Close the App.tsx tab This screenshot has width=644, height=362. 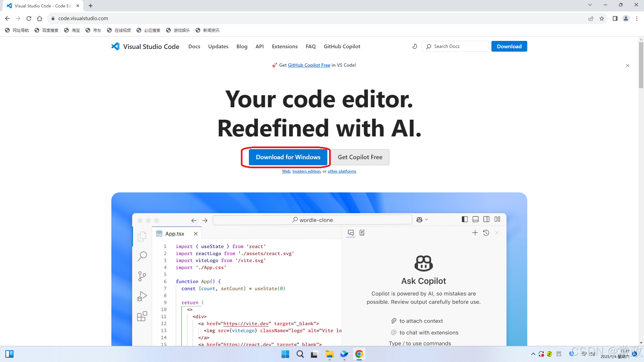[x=196, y=234]
